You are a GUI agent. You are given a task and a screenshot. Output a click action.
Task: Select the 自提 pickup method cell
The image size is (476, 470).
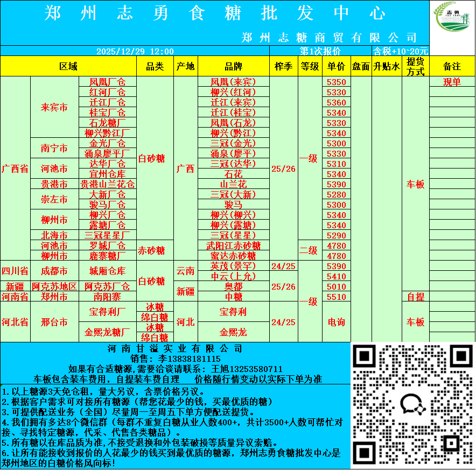coord(415,297)
